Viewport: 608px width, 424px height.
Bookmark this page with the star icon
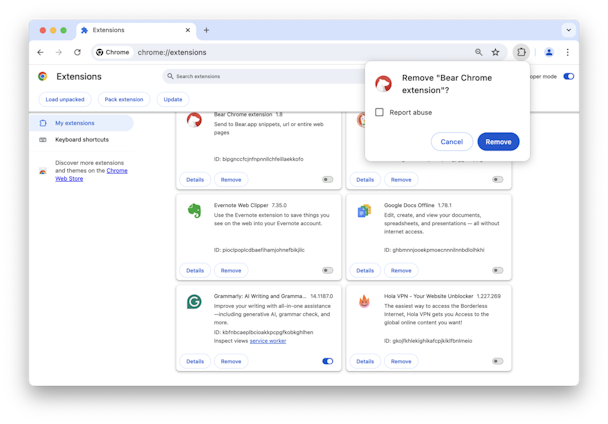tap(496, 52)
